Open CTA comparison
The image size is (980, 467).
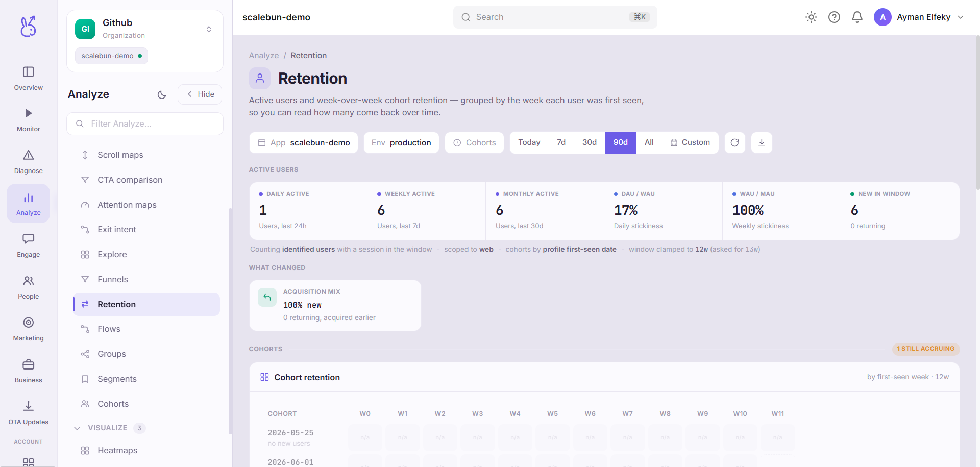(x=146, y=180)
